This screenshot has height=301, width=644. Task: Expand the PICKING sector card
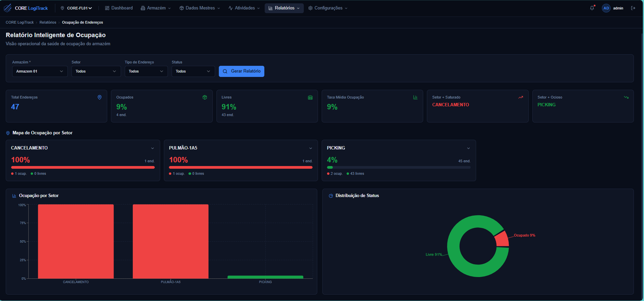pos(469,148)
